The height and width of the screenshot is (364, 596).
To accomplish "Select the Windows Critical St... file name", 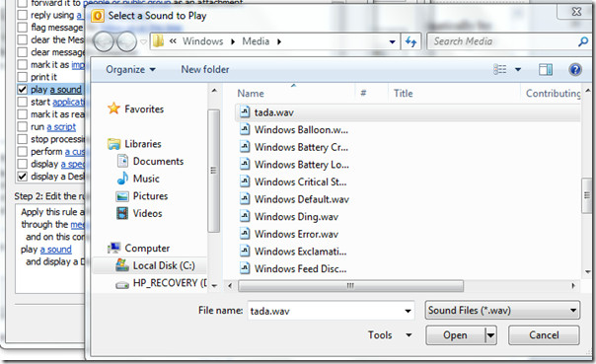I will coord(300,182).
